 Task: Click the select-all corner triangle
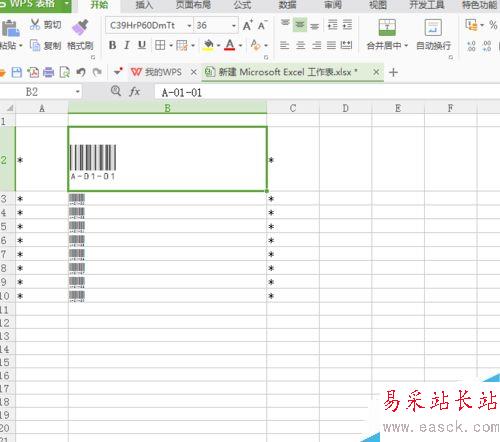click(x=9, y=108)
